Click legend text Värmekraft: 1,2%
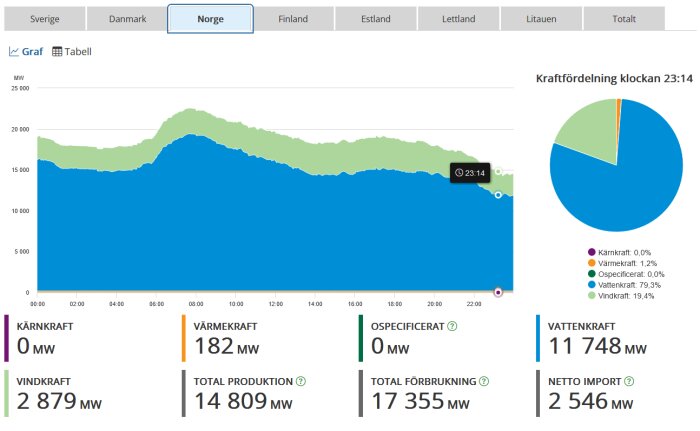700x431 pixels. [627, 264]
